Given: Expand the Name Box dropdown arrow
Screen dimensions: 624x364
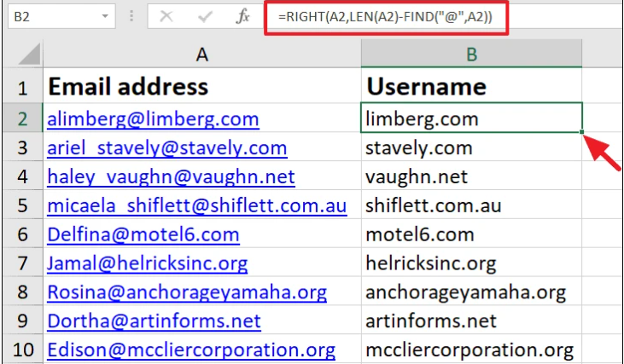Looking at the screenshot, I should coord(105,16).
